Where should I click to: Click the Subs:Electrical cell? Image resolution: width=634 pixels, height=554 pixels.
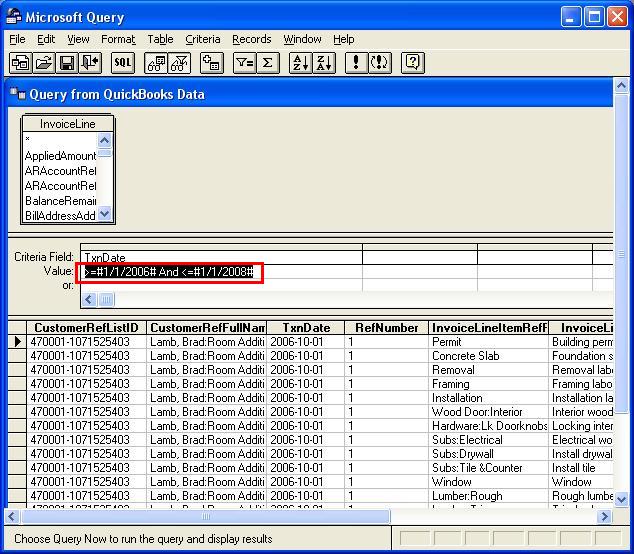pos(488,440)
